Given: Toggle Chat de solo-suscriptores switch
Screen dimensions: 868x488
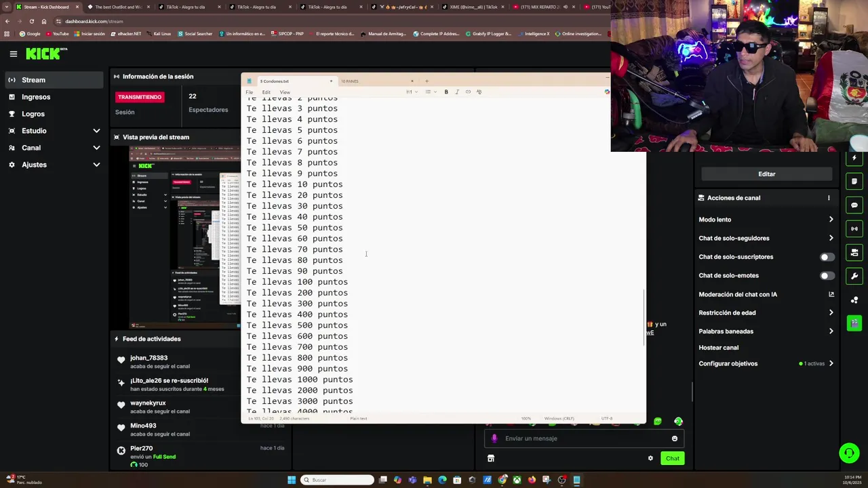Looking at the screenshot, I should [x=827, y=257].
